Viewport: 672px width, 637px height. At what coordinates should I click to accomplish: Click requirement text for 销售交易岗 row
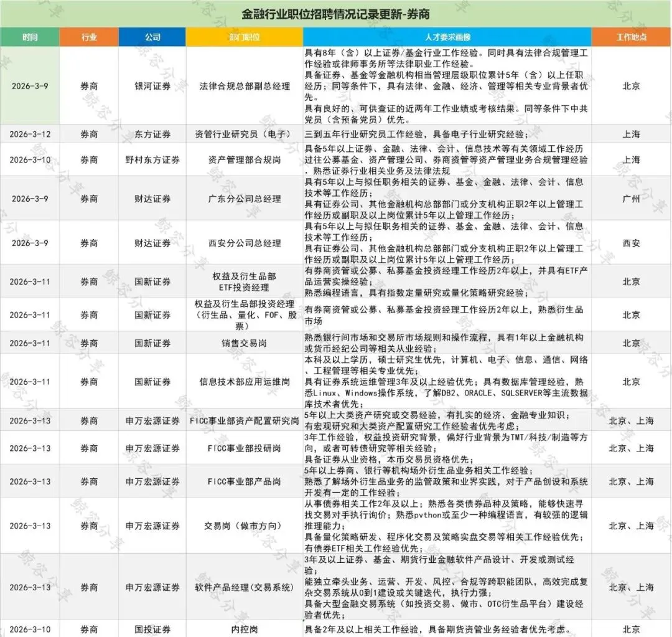pos(444,343)
